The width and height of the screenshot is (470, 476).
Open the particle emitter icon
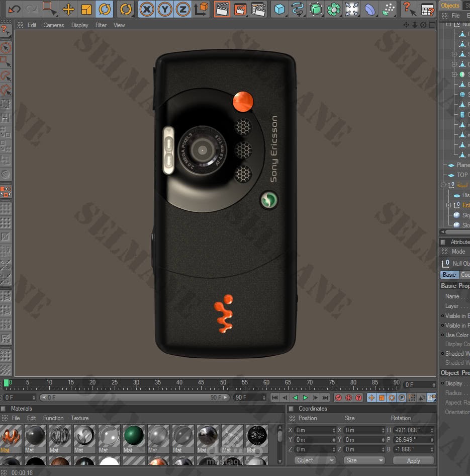[x=388, y=9]
